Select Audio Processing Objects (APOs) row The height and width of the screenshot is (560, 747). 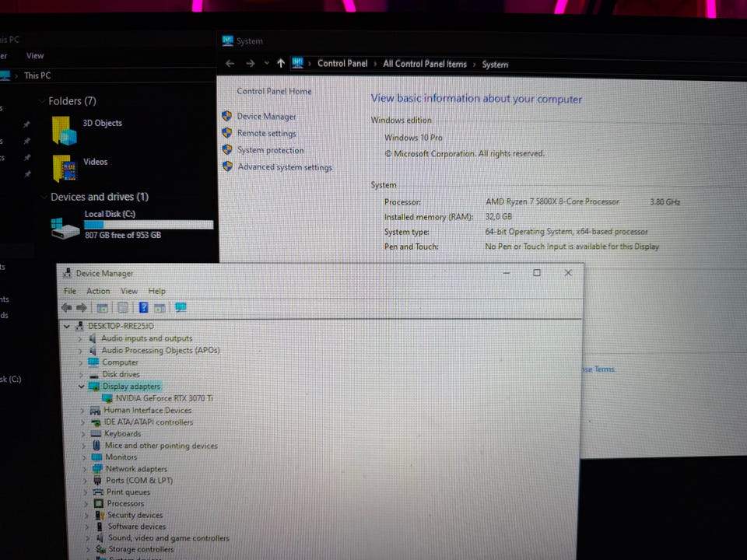[160, 350]
